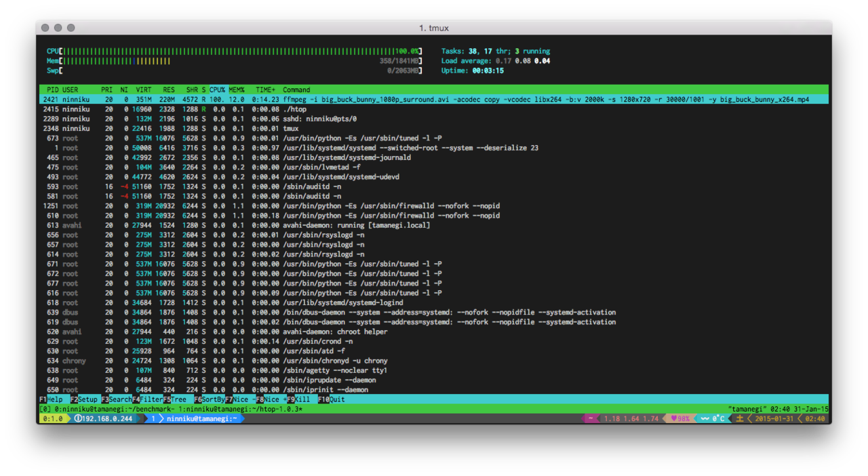
Task: Click the 土 weekday kanji icon
Action: pos(740,419)
